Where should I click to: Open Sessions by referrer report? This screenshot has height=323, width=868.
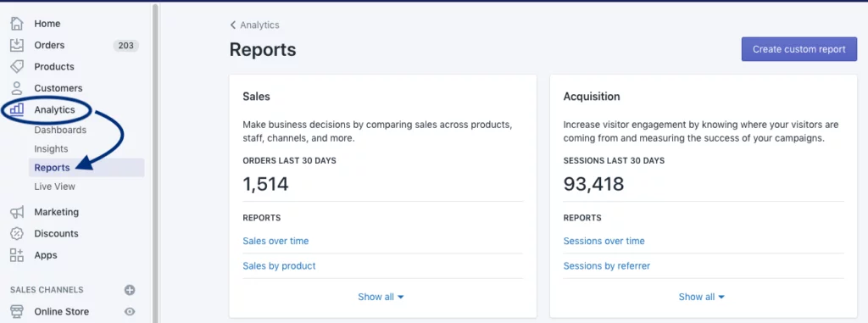pyautogui.click(x=607, y=266)
